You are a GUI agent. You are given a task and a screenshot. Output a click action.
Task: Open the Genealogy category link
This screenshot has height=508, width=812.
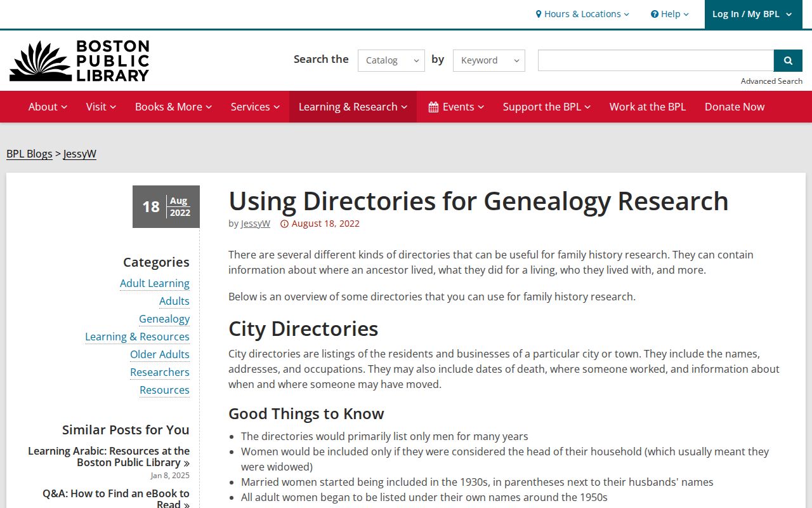click(x=164, y=319)
